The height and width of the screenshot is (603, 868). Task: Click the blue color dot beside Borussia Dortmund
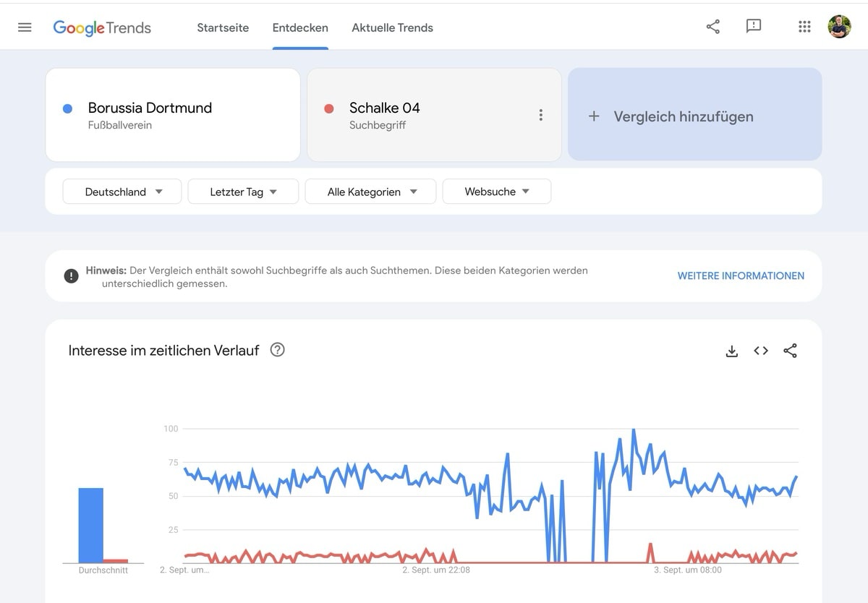[x=68, y=108]
